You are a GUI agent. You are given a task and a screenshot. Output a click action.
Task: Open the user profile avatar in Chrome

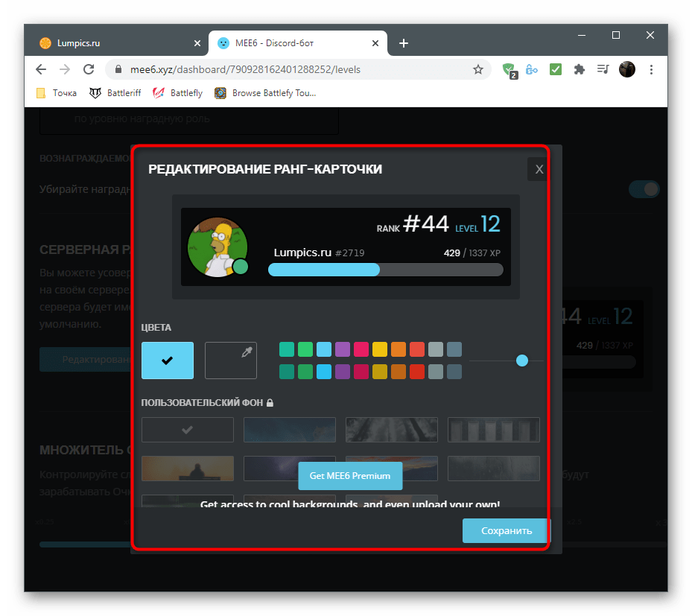tap(627, 69)
